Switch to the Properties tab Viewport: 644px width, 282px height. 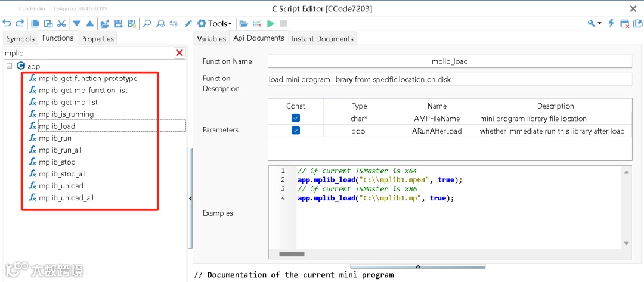pyautogui.click(x=97, y=39)
